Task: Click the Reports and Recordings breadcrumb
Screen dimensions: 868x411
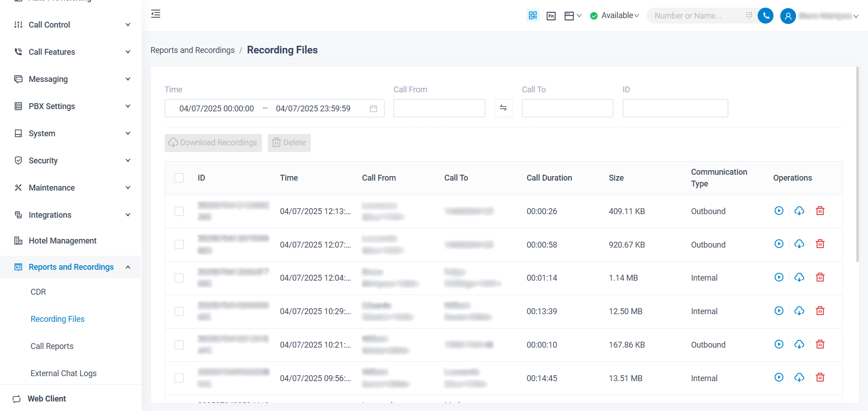Action: pyautogui.click(x=192, y=50)
